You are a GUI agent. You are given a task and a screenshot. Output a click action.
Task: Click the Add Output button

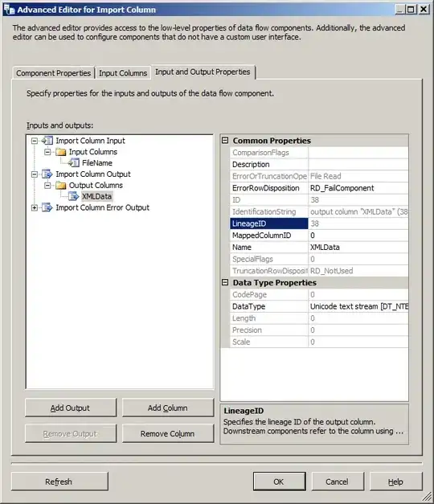click(x=71, y=408)
